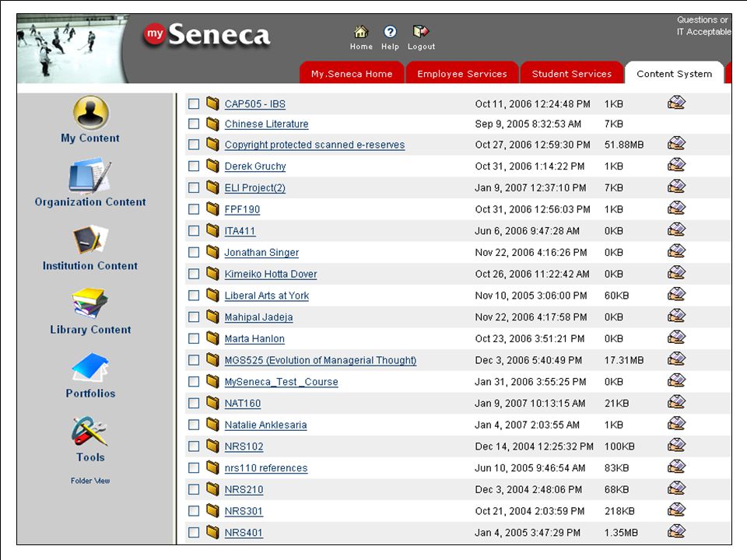Viewport: 747px width, 560px height.
Task: Click modify icon for ELI Project(2)
Action: click(676, 186)
